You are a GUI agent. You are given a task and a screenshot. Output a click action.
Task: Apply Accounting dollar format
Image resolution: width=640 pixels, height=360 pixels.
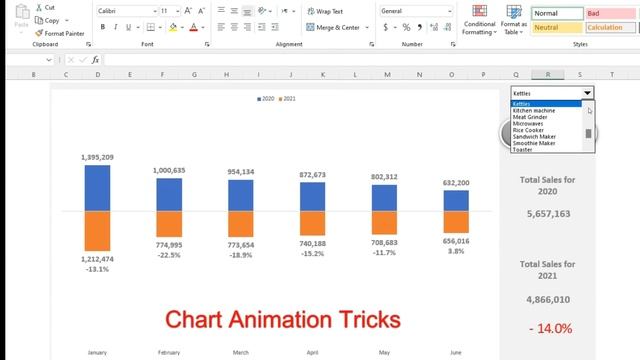pos(385,27)
